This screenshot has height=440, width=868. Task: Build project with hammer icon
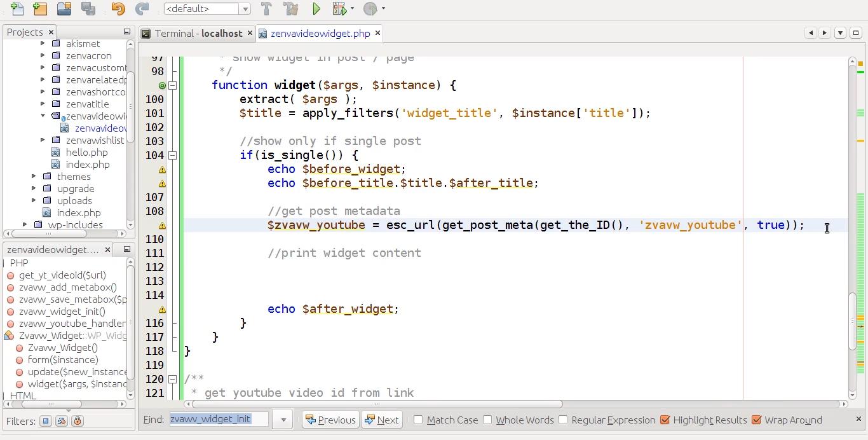click(x=267, y=9)
